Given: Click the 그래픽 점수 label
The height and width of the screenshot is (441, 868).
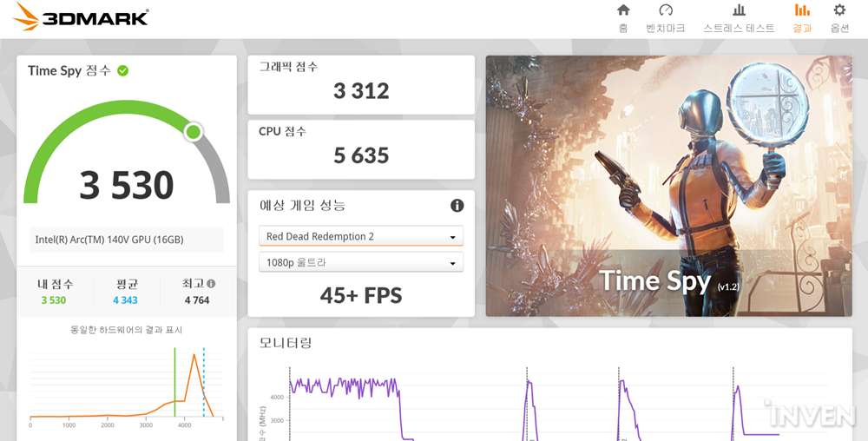Looking at the screenshot, I should coord(288,67).
